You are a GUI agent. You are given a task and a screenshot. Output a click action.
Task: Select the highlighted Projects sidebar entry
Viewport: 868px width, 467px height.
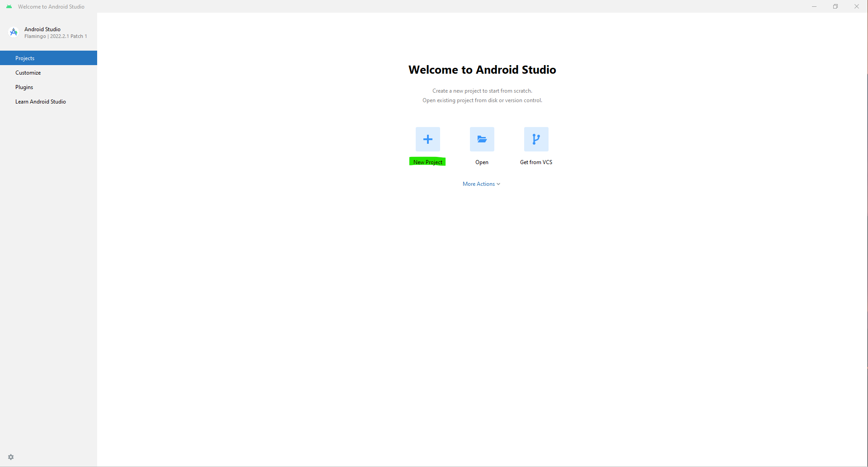25,58
